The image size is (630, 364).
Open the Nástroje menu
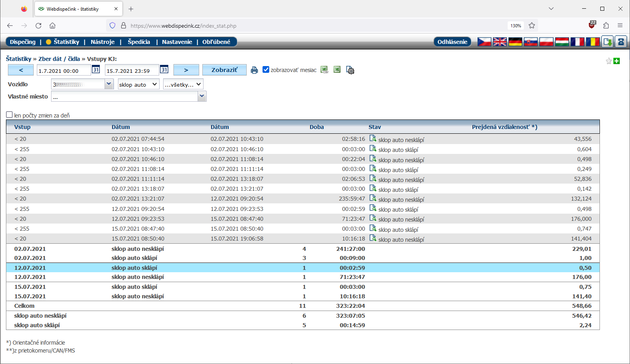tap(103, 42)
